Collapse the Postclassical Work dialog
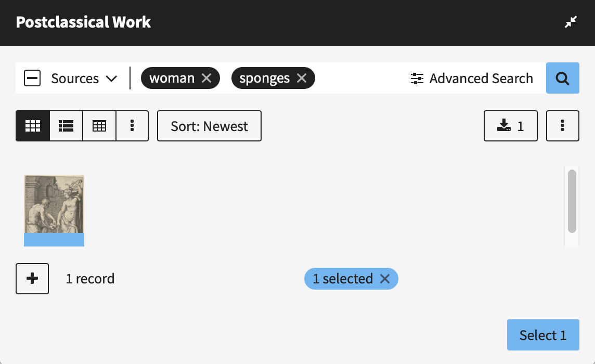The width and height of the screenshot is (595, 364). pos(571,22)
